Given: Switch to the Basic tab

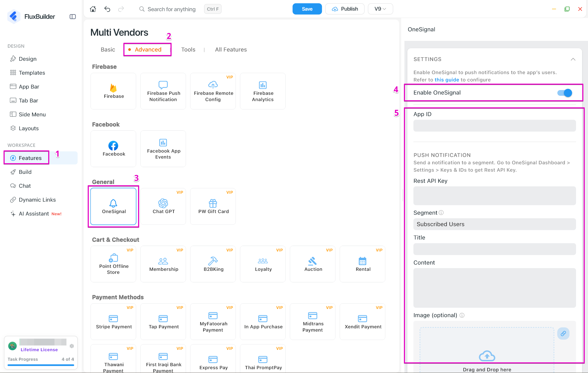Looking at the screenshot, I should [108, 50].
